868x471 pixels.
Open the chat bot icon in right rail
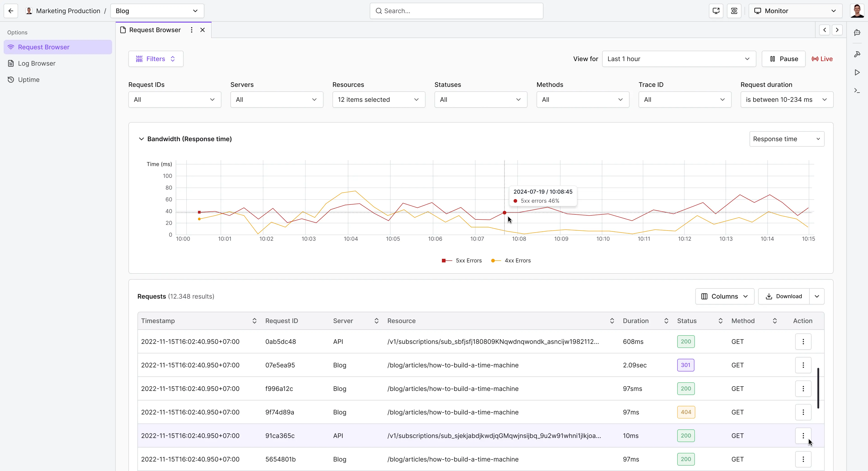click(x=857, y=33)
